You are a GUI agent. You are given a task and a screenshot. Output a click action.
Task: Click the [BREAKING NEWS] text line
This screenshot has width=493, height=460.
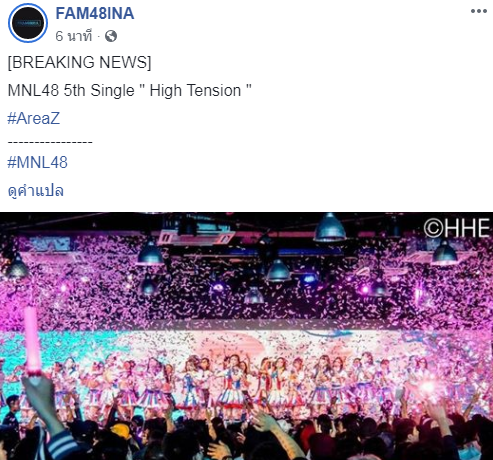79,62
